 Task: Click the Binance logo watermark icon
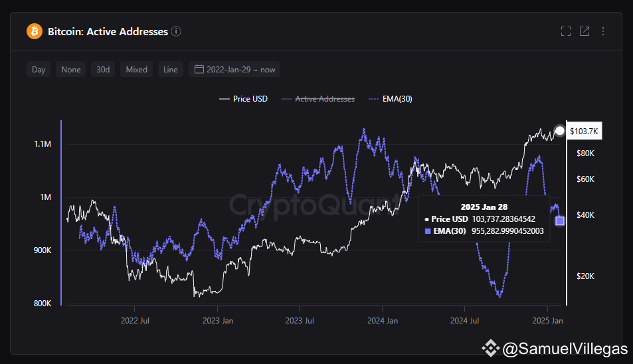490,348
